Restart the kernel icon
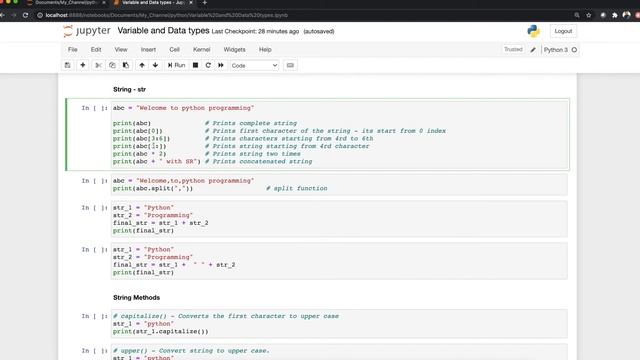This screenshot has width=640, height=360. click(x=208, y=65)
